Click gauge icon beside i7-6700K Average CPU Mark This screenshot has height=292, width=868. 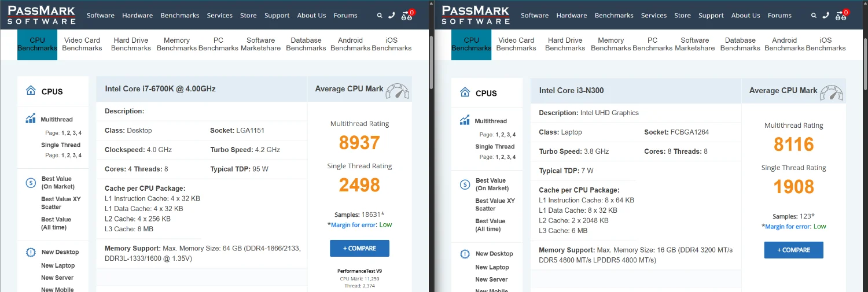click(397, 90)
